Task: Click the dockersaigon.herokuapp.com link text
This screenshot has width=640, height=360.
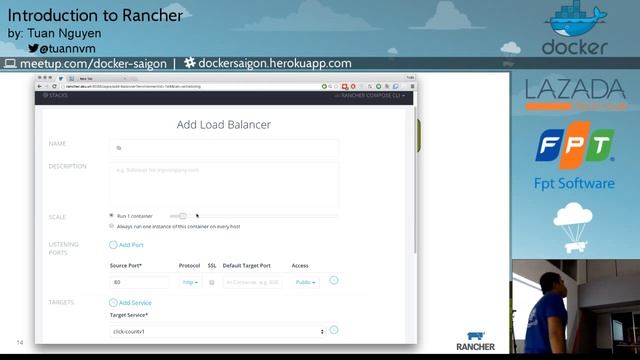Action: (x=275, y=63)
